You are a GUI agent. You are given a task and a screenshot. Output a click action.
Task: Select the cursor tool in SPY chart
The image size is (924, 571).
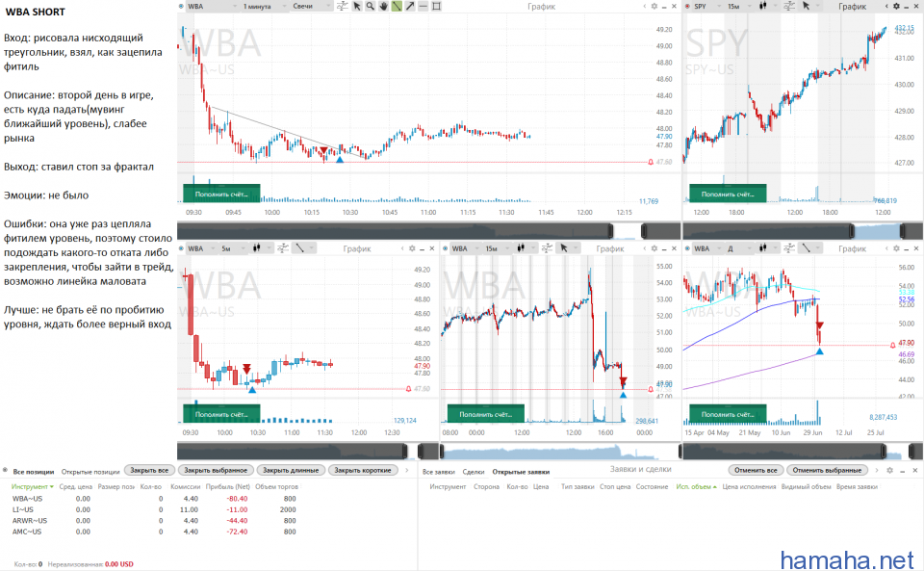click(807, 6)
